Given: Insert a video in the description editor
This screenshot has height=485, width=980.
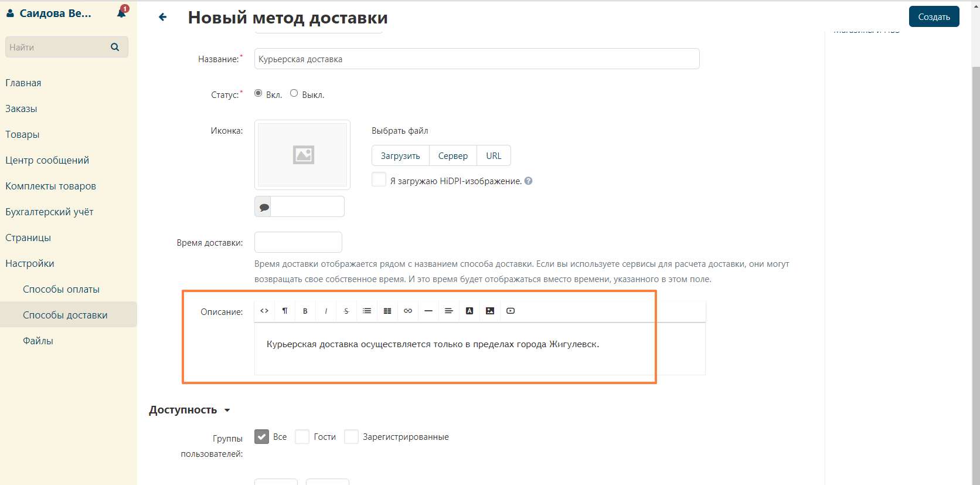Looking at the screenshot, I should click(511, 311).
